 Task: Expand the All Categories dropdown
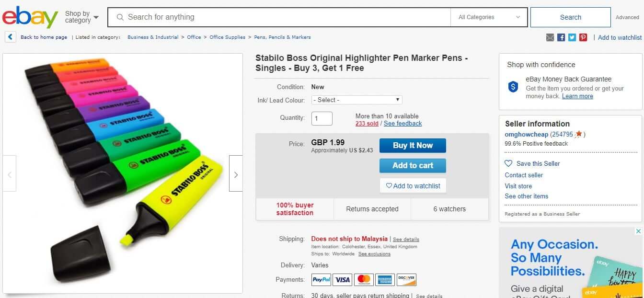pos(489,17)
